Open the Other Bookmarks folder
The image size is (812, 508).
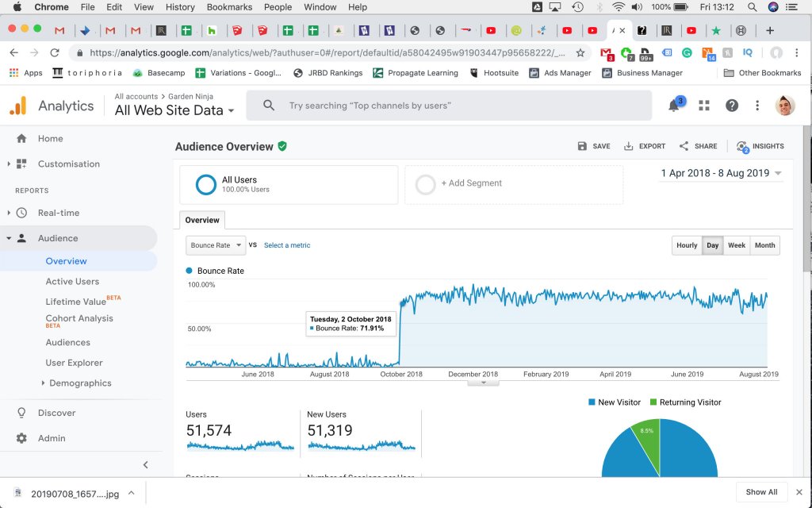click(762, 72)
